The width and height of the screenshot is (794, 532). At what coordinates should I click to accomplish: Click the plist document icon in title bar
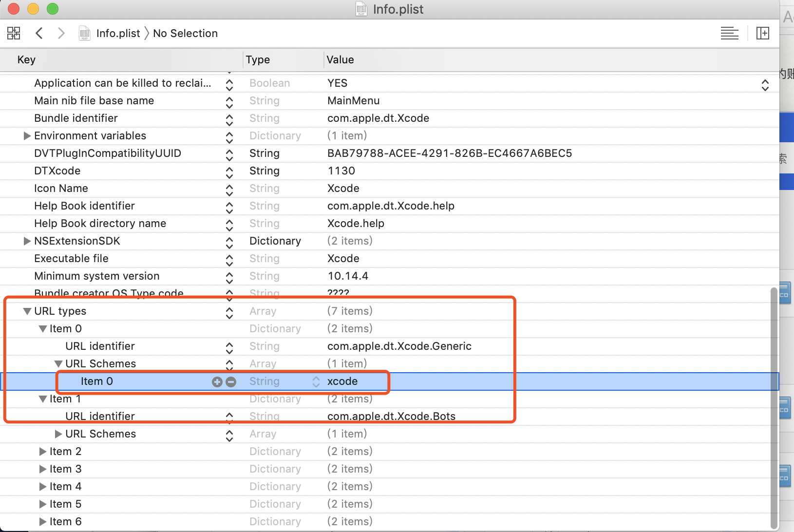[x=361, y=9]
